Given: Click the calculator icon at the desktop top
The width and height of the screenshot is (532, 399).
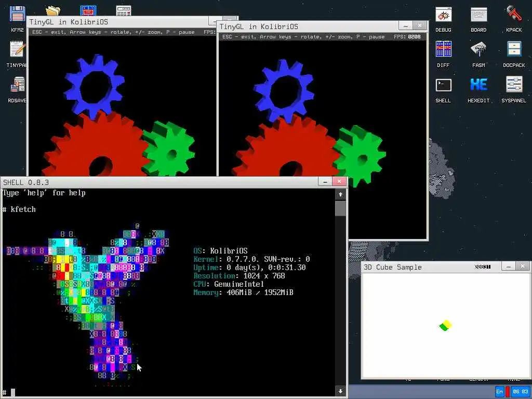Looking at the screenshot, I should coord(124,10).
